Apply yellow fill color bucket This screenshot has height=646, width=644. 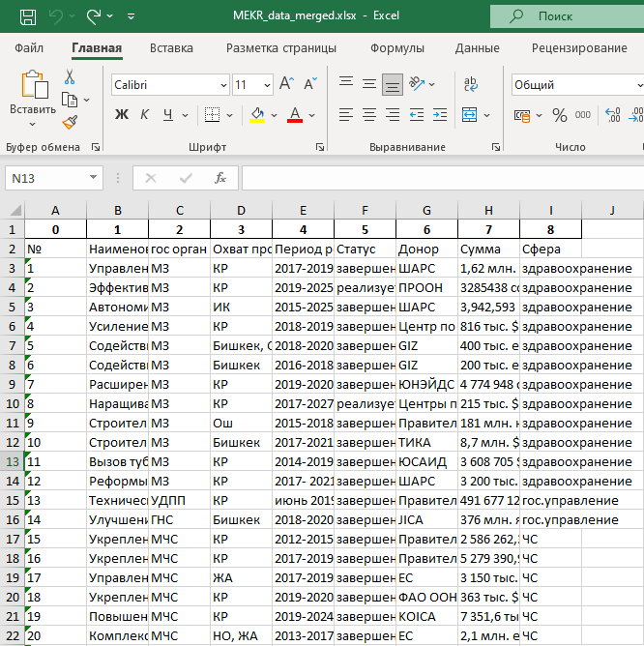tap(257, 115)
